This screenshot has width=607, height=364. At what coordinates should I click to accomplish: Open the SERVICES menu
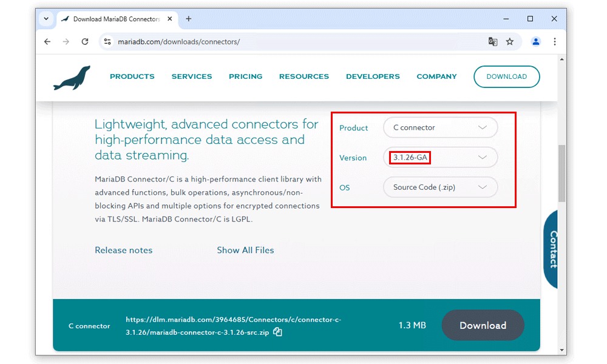[x=192, y=76]
